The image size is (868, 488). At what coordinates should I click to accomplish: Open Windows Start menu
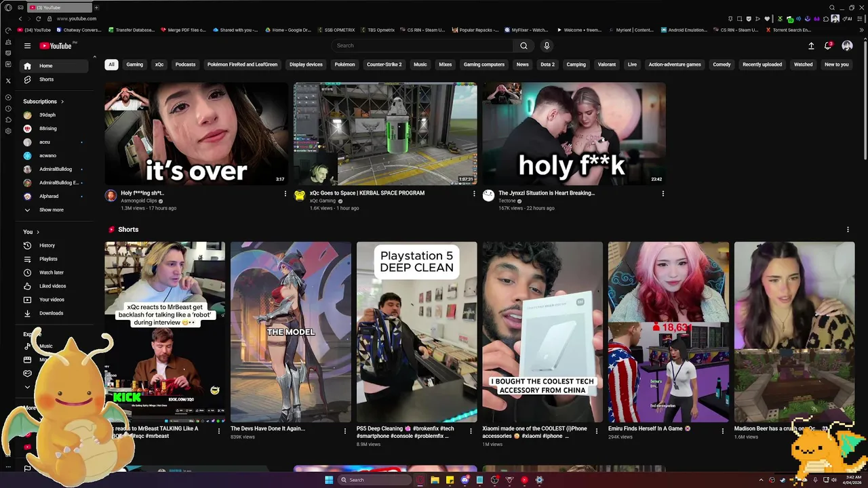(329, 480)
